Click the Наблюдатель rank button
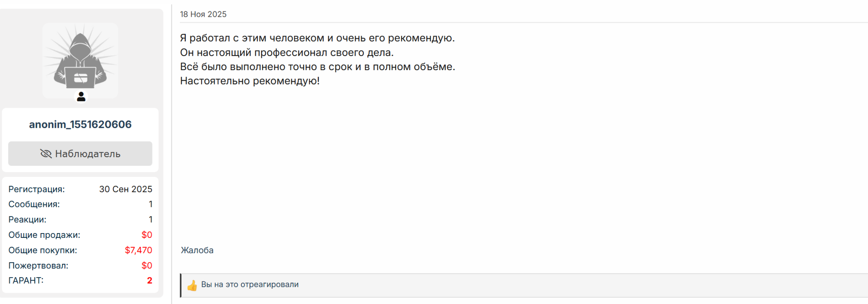This screenshot has height=304, width=868. coord(80,153)
